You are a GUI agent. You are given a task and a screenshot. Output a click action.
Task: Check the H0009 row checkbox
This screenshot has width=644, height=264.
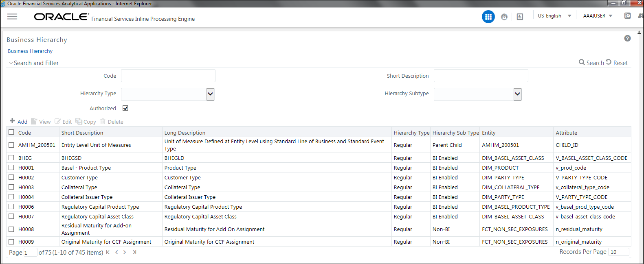(x=11, y=242)
